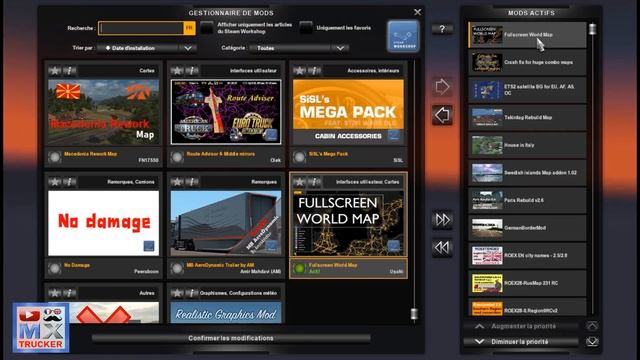
Task: Click the Realistic Graphics Mod thumbnail
Action: (226, 313)
